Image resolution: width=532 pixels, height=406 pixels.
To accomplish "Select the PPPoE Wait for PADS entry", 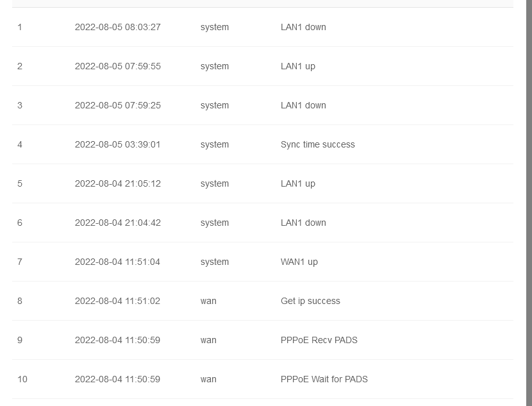I will [324, 379].
